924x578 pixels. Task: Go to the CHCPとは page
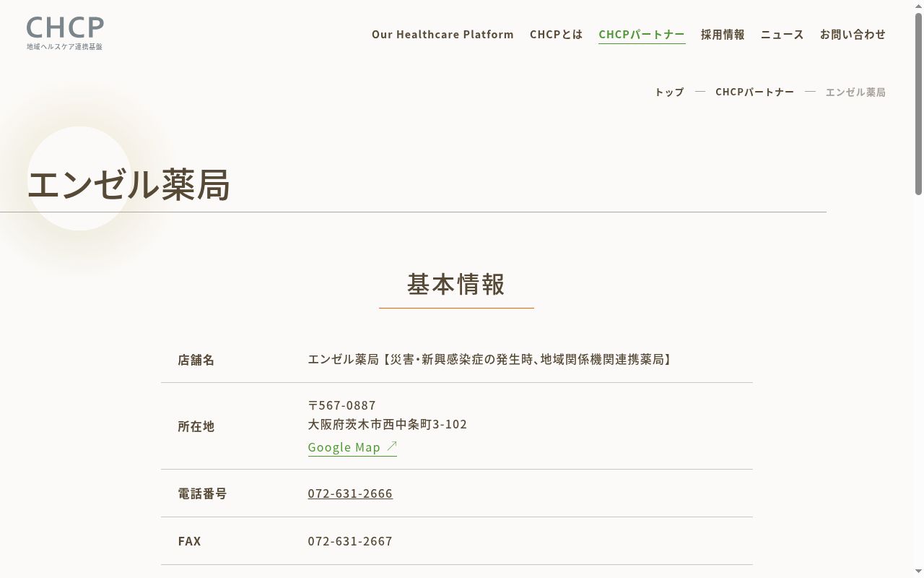tap(556, 34)
